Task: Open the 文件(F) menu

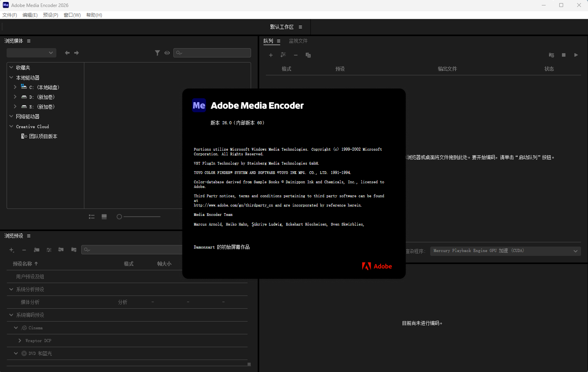Action: click(10, 15)
